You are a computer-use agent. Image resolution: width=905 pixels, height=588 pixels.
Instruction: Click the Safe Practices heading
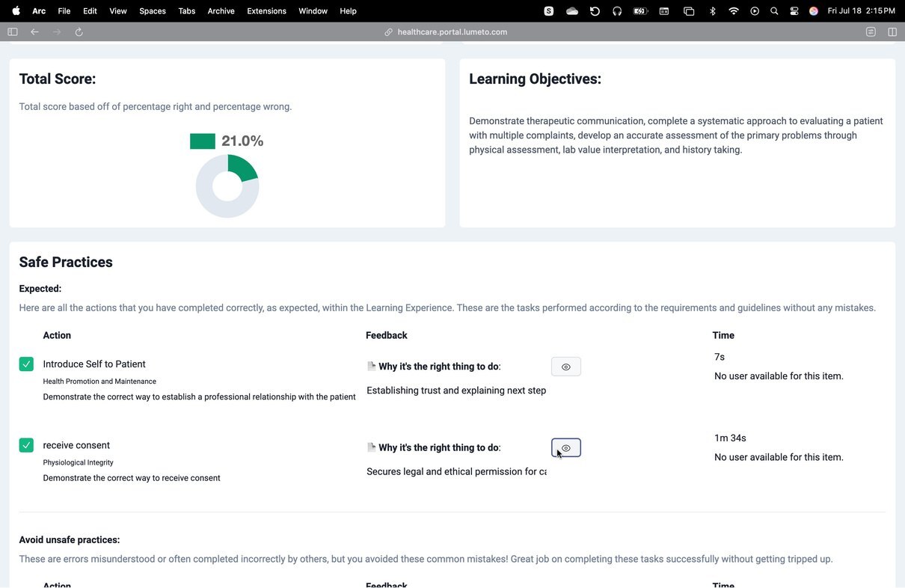[x=66, y=262]
